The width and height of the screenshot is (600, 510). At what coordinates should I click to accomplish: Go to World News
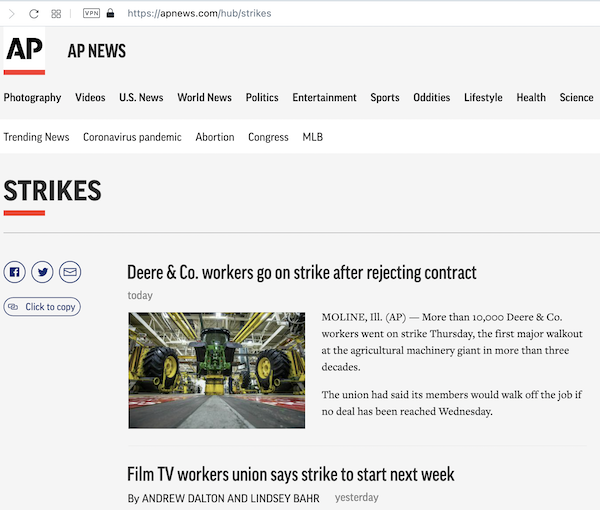pyautogui.click(x=205, y=98)
